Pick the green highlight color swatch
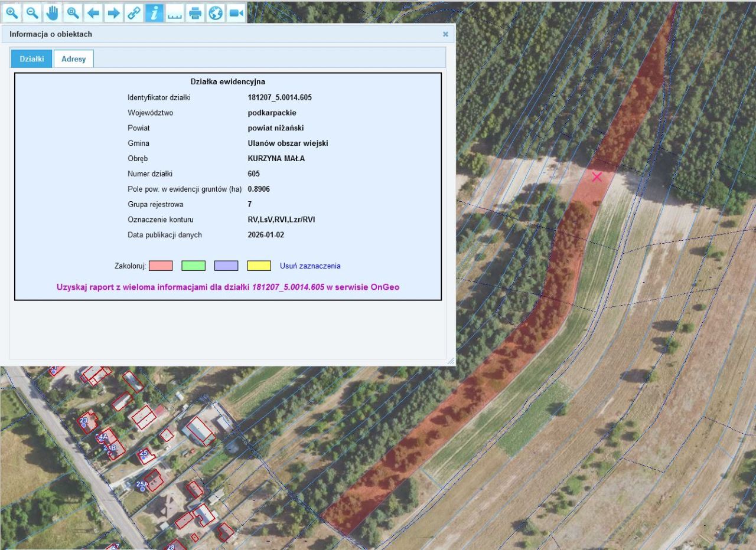 (x=193, y=266)
